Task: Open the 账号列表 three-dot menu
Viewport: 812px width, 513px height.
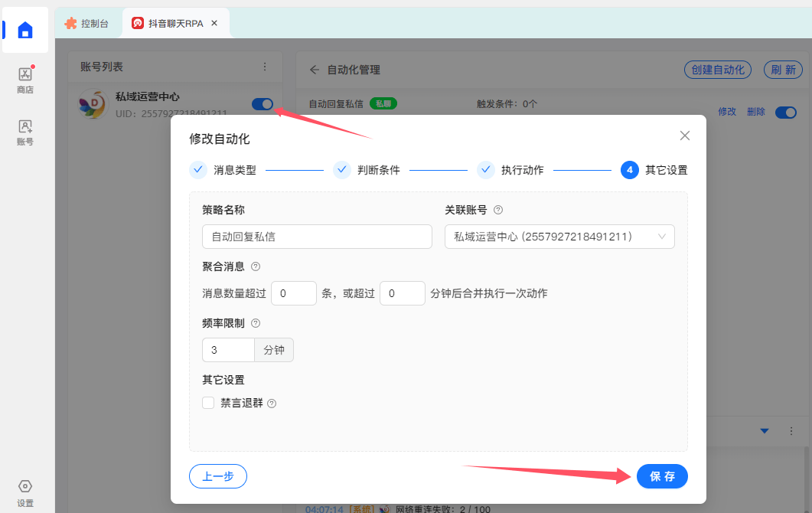Action: click(265, 67)
